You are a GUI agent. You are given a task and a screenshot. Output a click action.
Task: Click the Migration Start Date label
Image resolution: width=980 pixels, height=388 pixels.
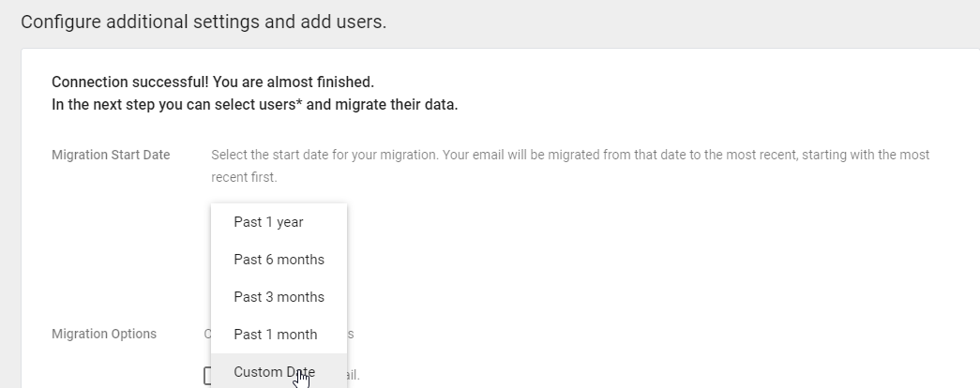[111, 155]
